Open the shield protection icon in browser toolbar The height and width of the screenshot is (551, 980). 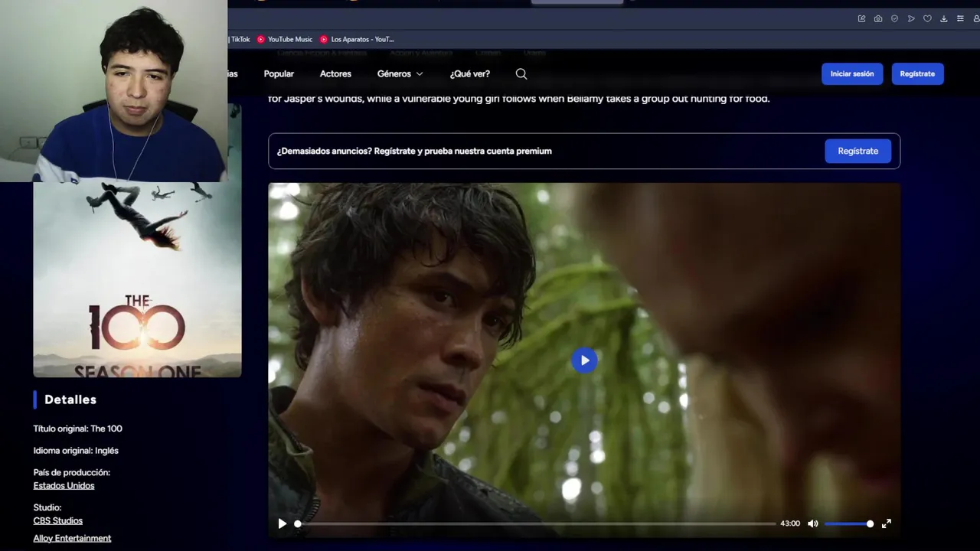(894, 19)
